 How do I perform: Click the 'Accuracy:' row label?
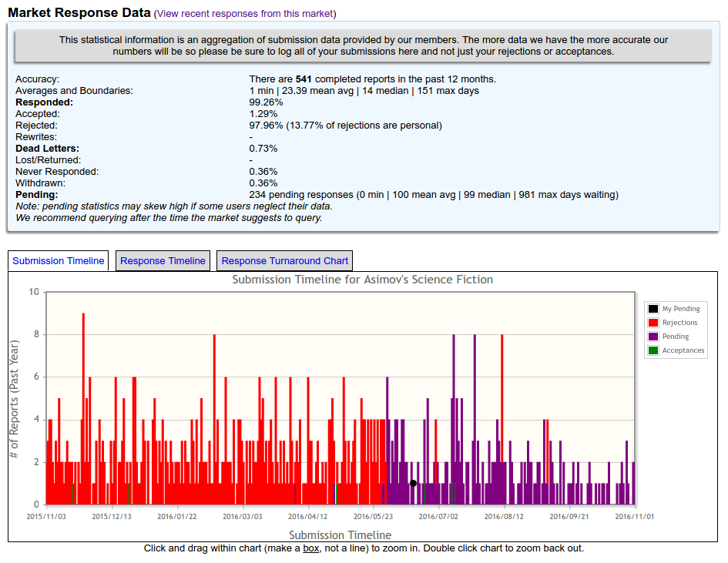pyautogui.click(x=37, y=79)
